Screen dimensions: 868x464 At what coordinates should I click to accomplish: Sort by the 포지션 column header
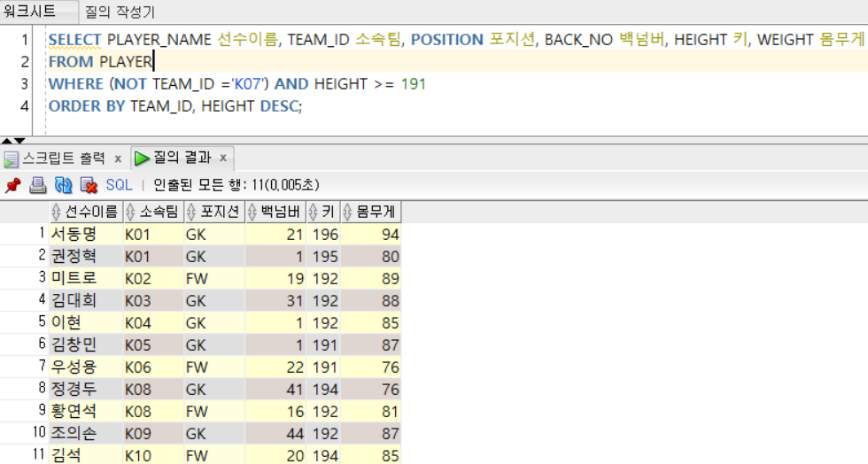[214, 212]
